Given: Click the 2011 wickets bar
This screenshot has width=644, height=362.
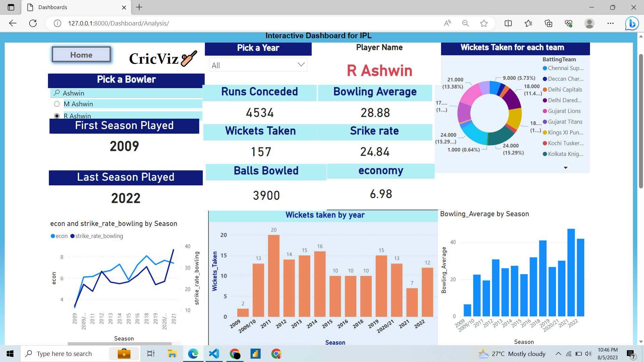Looking at the screenshot, I should click(274, 276).
